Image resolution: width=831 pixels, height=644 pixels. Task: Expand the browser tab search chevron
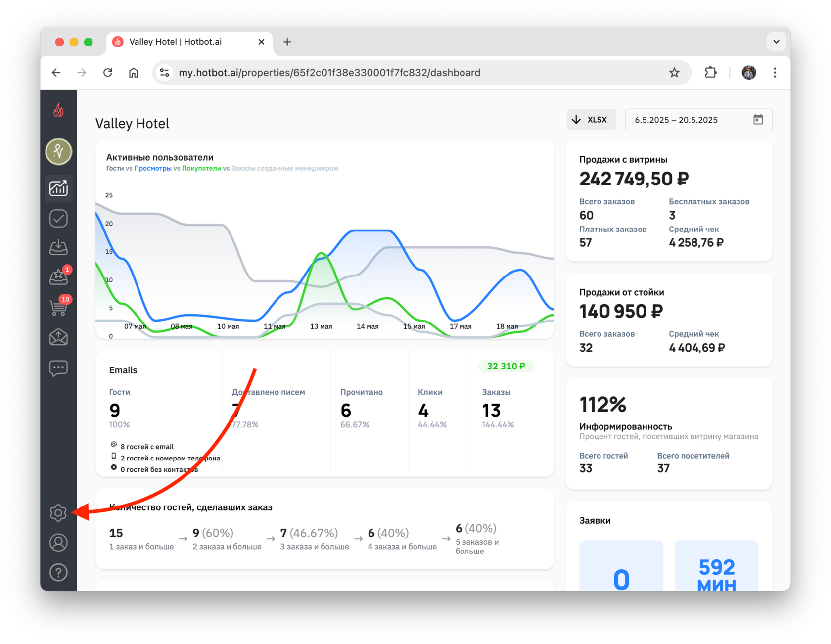tap(776, 42)
